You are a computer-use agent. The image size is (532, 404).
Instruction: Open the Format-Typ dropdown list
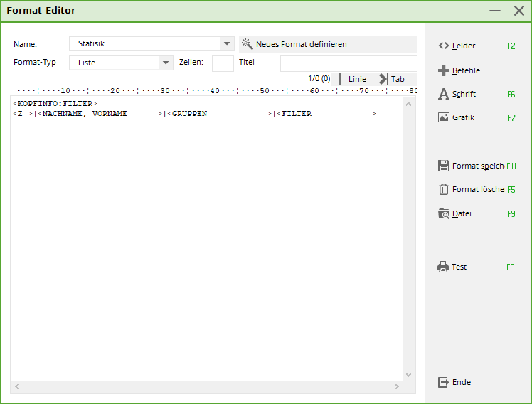166,63
